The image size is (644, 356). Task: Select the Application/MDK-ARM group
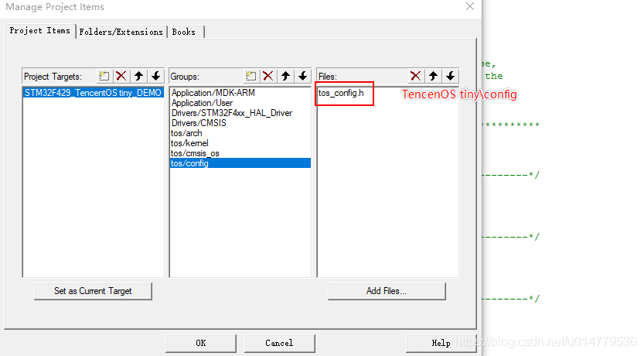[x=240, y=93]
